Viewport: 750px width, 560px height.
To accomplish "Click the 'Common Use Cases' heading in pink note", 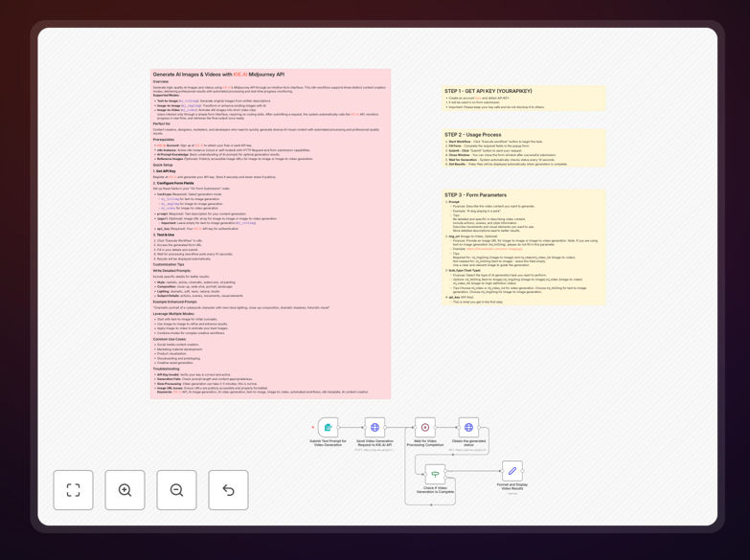I will [170, 339].
